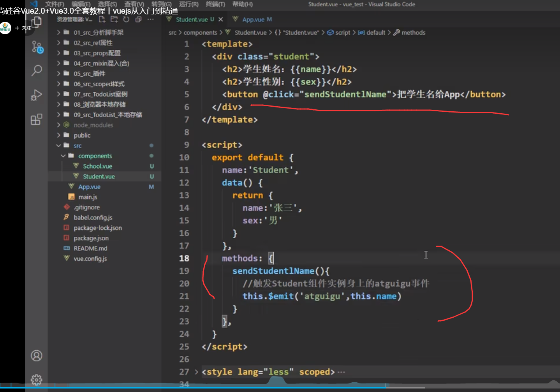560x392 pixels.
Task: Switch to the App.vue editor tab
Action: (252, 19)
